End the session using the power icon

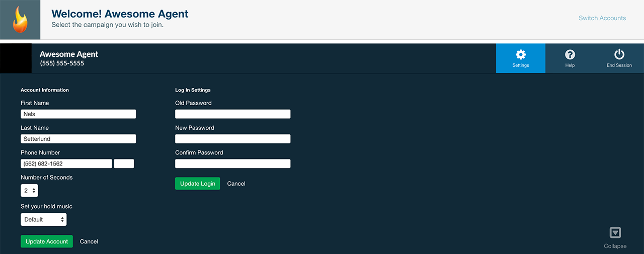click(619, 55)
